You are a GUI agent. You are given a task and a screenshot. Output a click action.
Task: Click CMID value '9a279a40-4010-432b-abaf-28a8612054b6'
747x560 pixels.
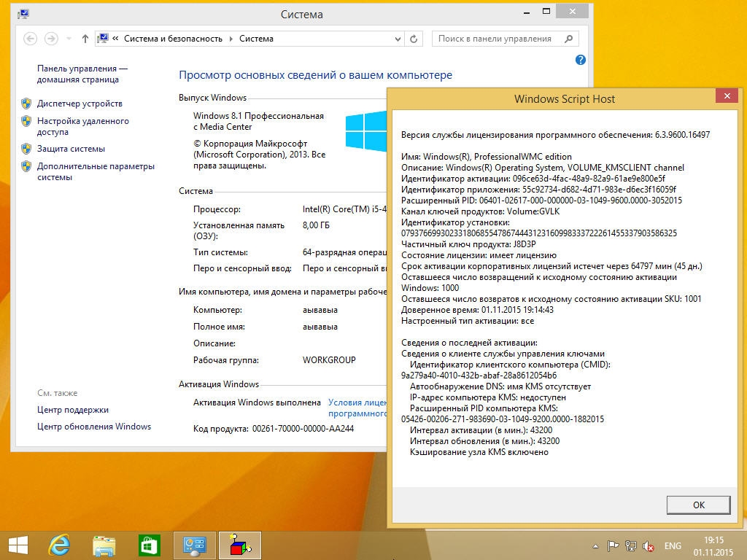pyautogui.click(x=479, y=376)
